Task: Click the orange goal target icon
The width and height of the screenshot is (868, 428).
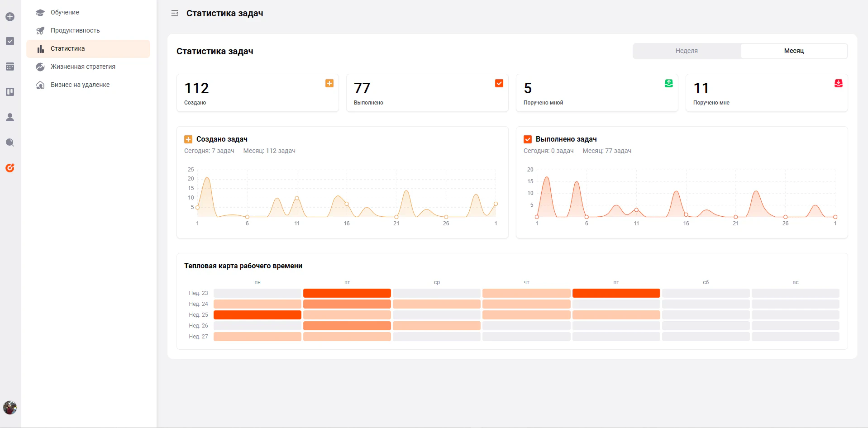Action: click(10, 168)
